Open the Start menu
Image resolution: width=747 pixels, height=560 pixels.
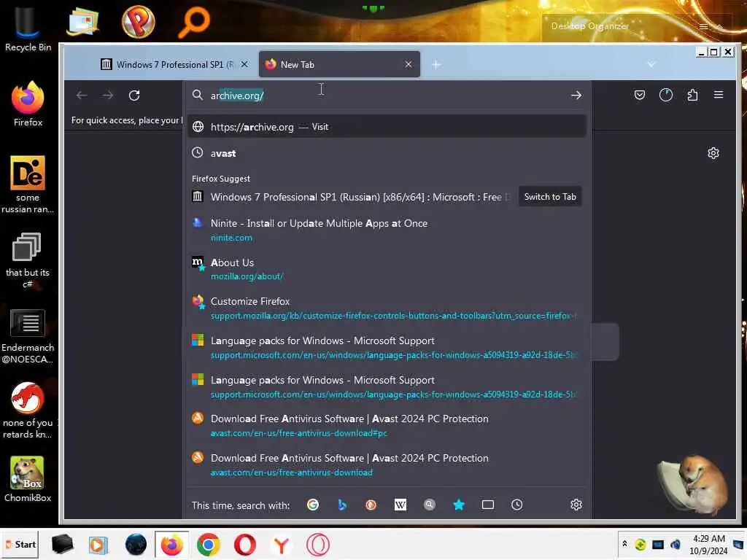(20, 544)
